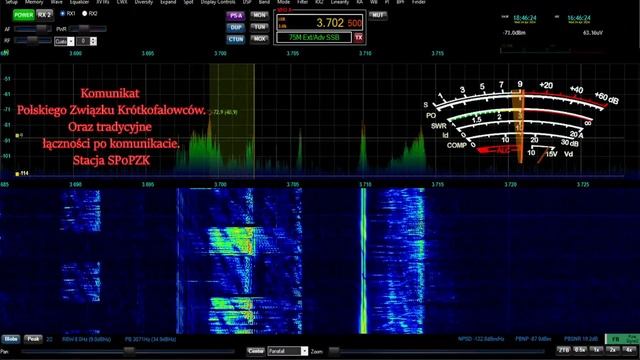This screenshot has height=360, width=640.
Task: Click the yellow filter passband on the panadapter
Action: (x=232, y=121)
